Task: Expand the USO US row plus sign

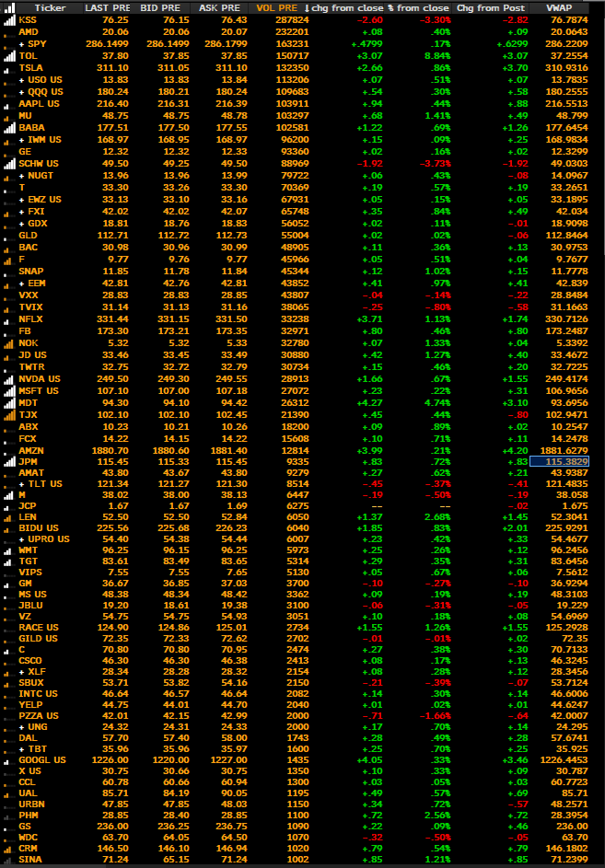Action: [x=21, y=80]
